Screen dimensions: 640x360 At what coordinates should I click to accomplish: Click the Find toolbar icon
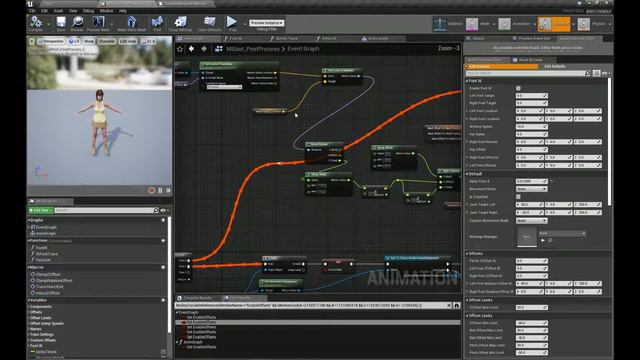pos(157,22)
